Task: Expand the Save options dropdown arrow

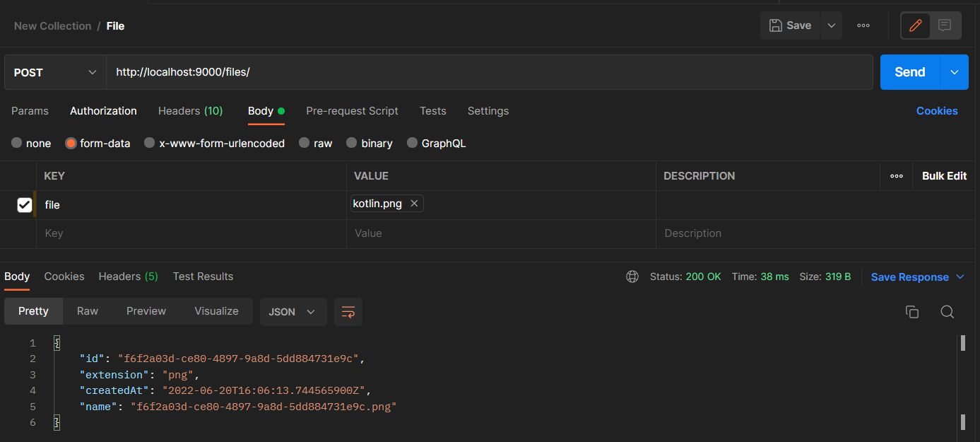Action: click(x=831, y=25)
